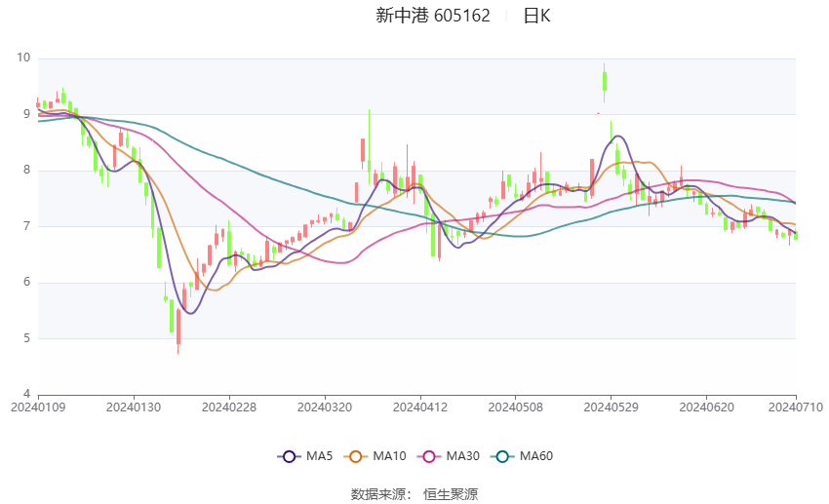This screenshot has width=829, height=504.
Task: Click the 20240109 x-axis date label
Action: pos(38,407)
